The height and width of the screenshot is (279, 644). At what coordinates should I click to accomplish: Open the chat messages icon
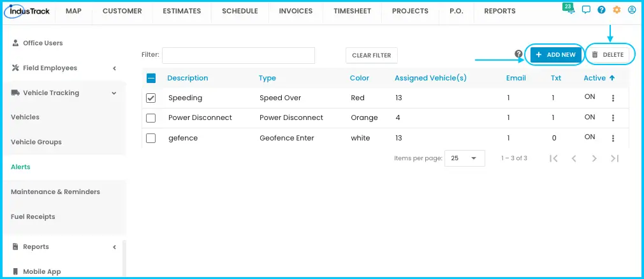(586, 10)
